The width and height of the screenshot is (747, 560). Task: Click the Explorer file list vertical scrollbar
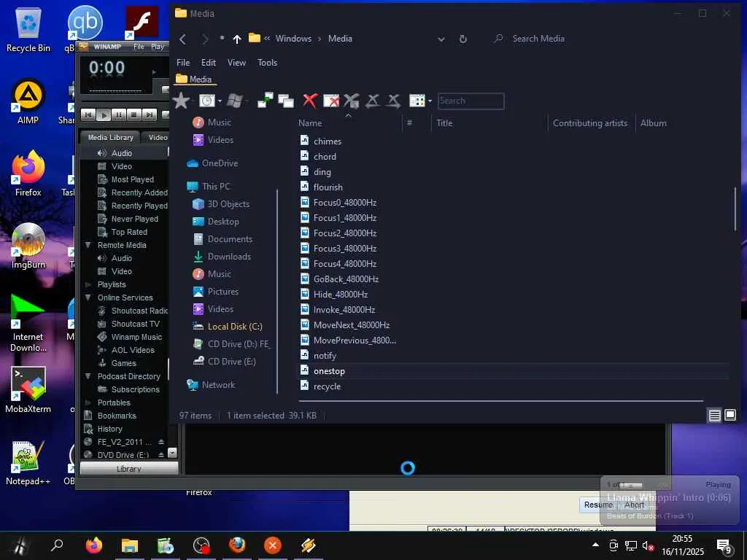click(x=735, y=209)
